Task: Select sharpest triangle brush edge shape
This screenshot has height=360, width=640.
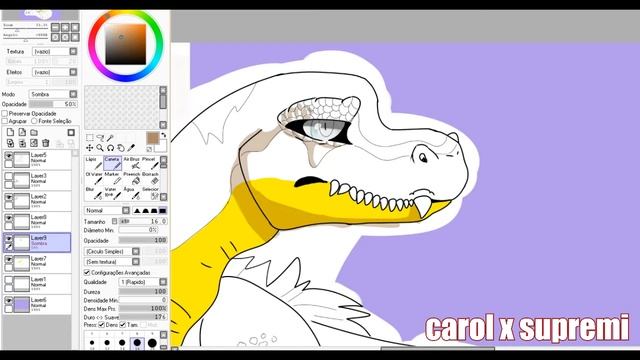Action: (x=137, y=211)
